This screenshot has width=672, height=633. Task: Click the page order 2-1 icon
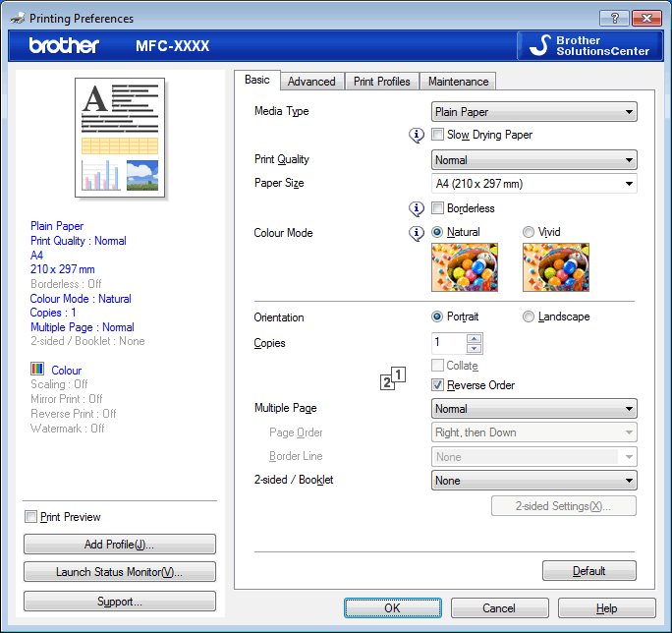[393, 378]
